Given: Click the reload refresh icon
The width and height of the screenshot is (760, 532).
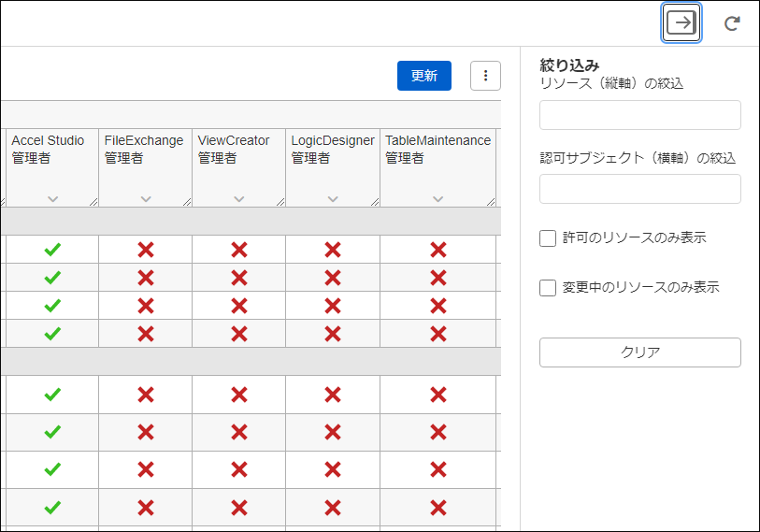Looking at the screenshot, I should tap(732, 23).
